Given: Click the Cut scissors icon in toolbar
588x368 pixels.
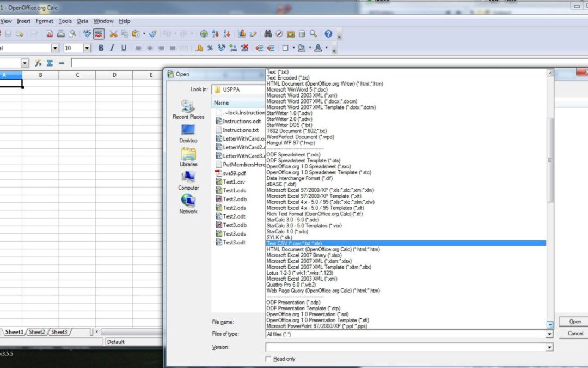Looking at the screenshot, I should click(113, 34).
